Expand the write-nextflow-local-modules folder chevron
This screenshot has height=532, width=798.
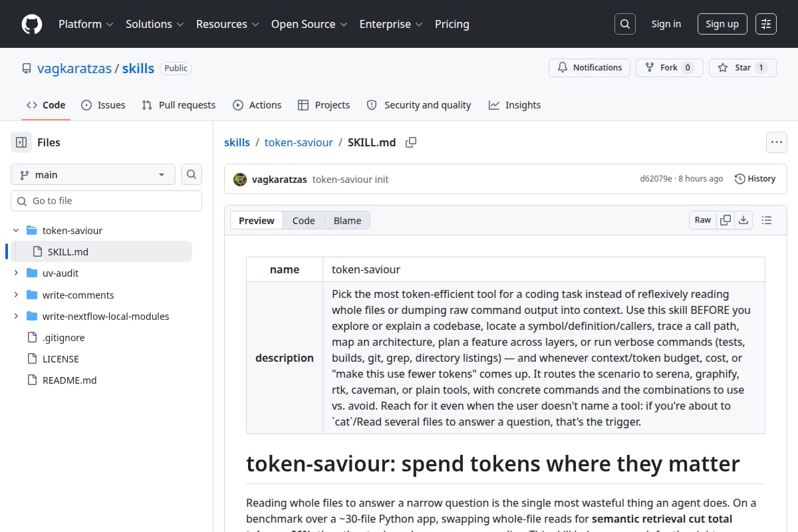tap(16, 316)
